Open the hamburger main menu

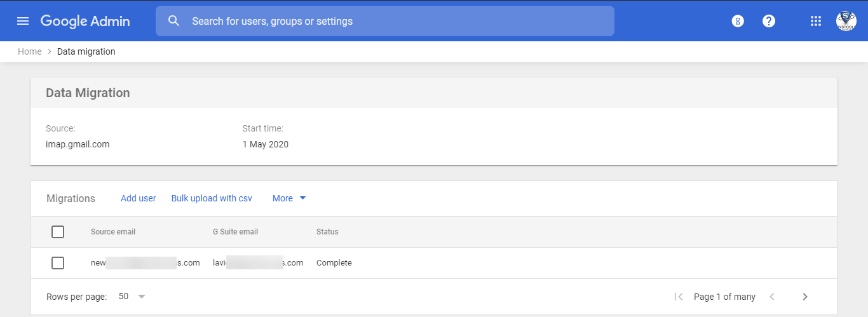click(x=23, y=21)
